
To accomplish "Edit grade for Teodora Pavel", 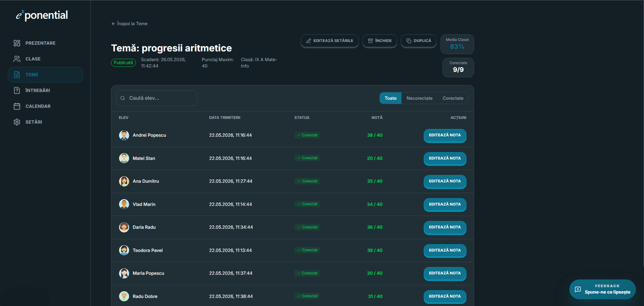I will (x=445, y=251).
